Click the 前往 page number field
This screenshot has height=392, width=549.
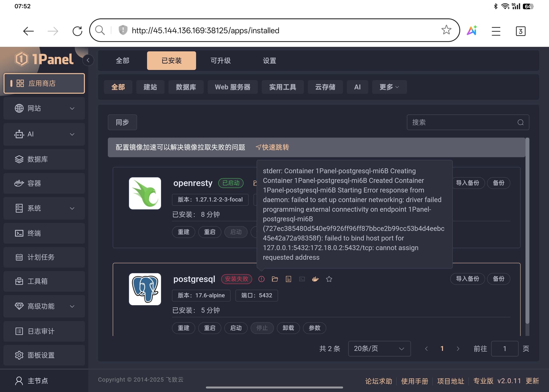click(505, 349)
